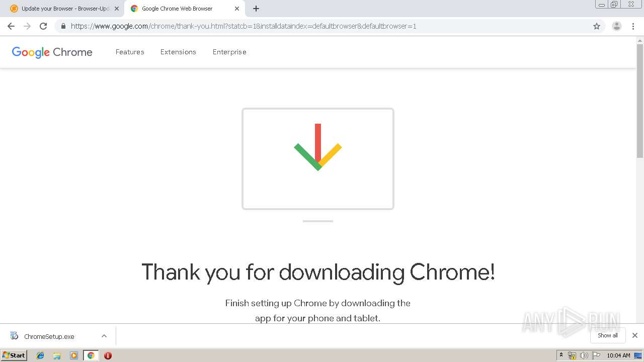Expand the ChromeSetup.exe download options chevron
This screenshot has width=644, height=362.
[104, 336]
